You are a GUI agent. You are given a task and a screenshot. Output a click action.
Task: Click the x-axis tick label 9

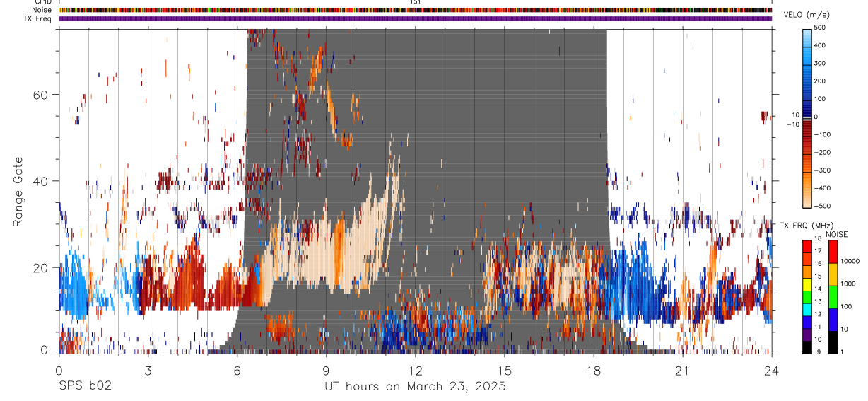pyautogui.click(x=326, y=370)
